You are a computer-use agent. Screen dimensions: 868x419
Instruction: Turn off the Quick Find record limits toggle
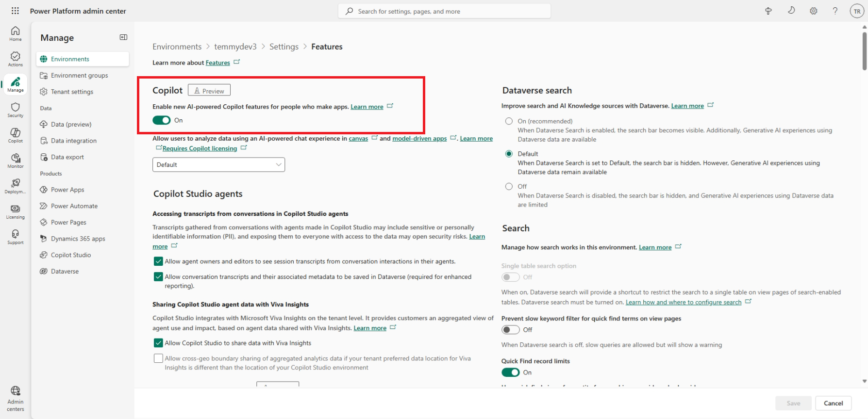point(511,372)
